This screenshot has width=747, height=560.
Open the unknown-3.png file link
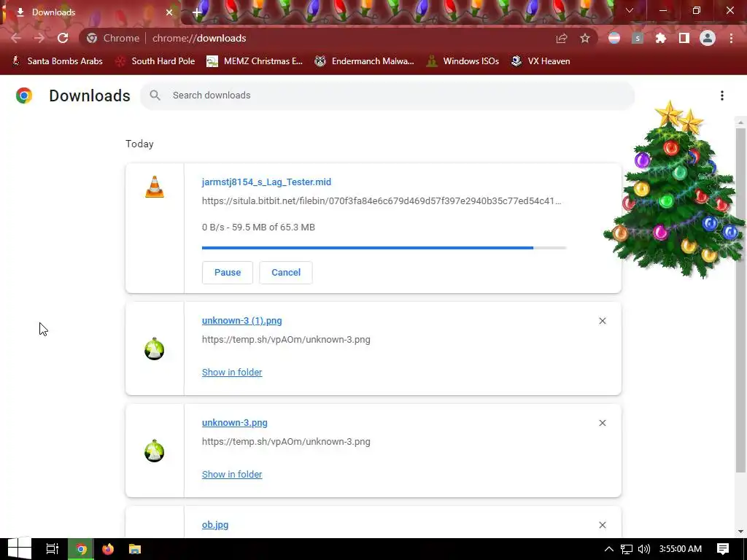coord(234,422)
